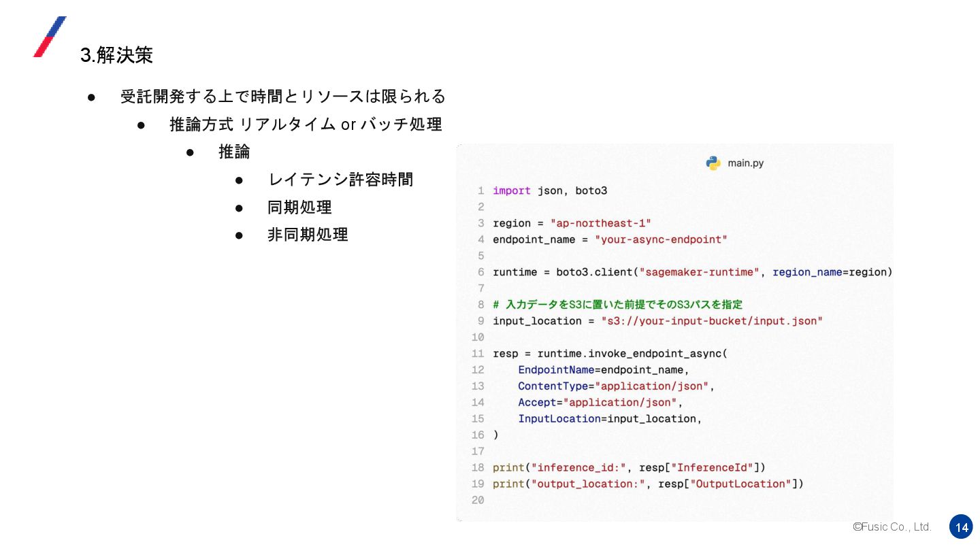
Task: Click the "your-async-endpoint" string in code
Action: [x=661, y=239]
